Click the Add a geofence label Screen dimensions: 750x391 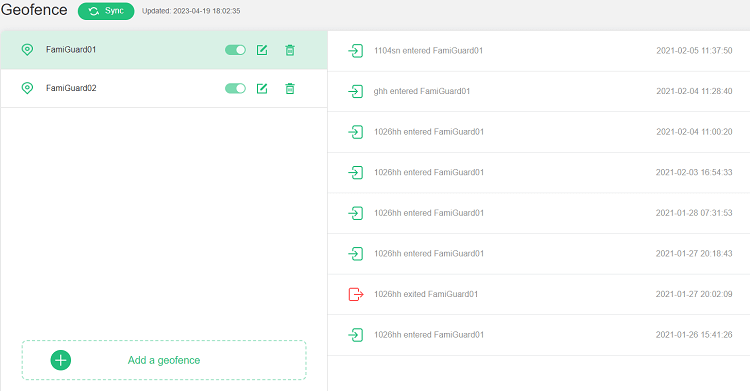pyautogui.click(x=164, y=360)
